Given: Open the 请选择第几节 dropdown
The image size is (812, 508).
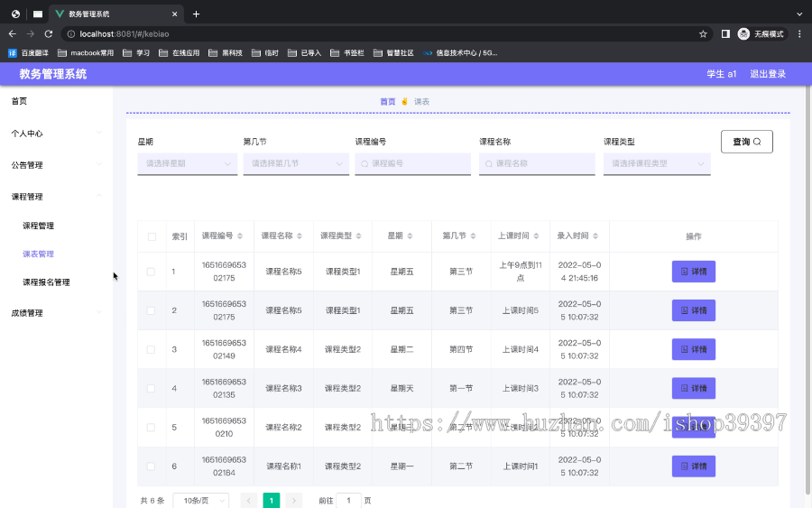Looking at the screenshot, I should [296, 163].
